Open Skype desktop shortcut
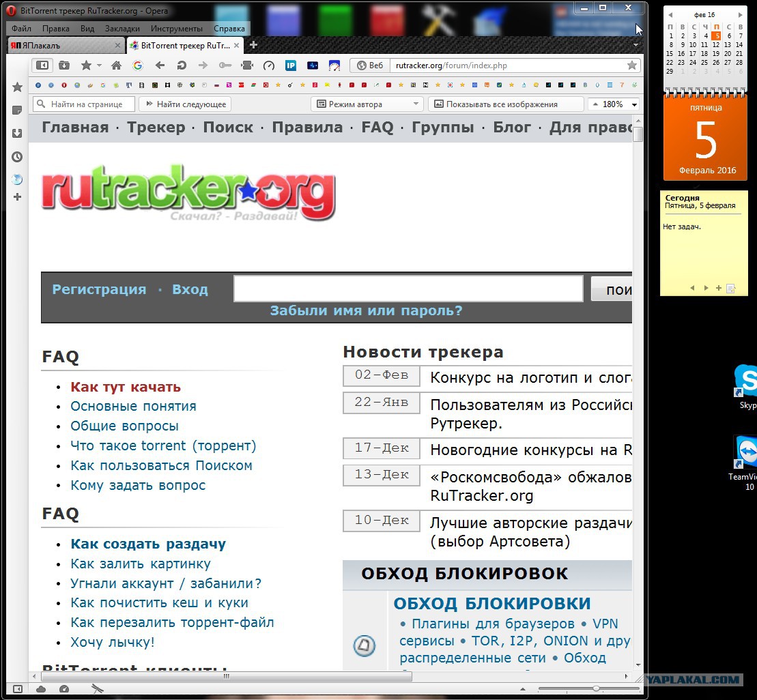Image resolution: width=757 pixels, height=700 pixels. click(x=747, y=388)
